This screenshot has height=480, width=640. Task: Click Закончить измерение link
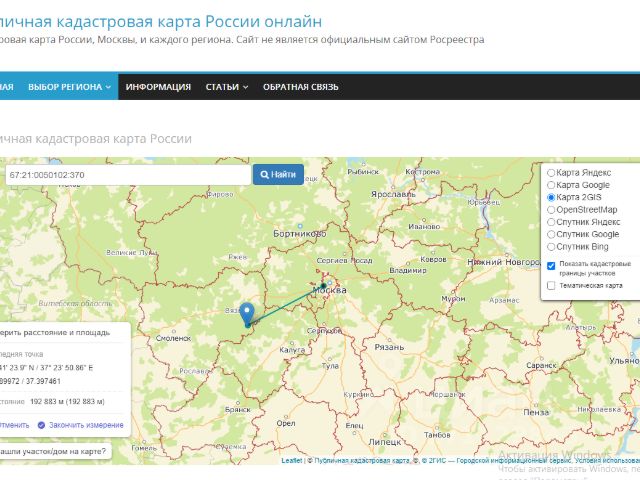[x=86, y=425]
